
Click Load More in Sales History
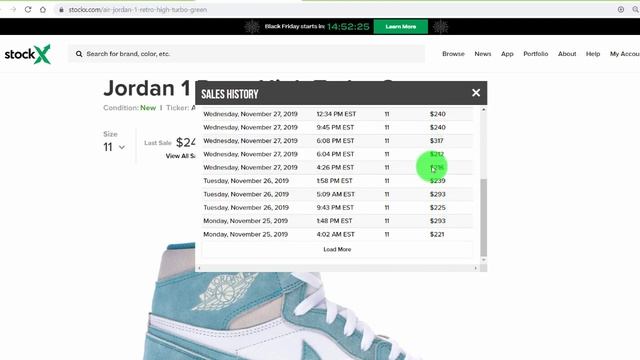(337, 249)
